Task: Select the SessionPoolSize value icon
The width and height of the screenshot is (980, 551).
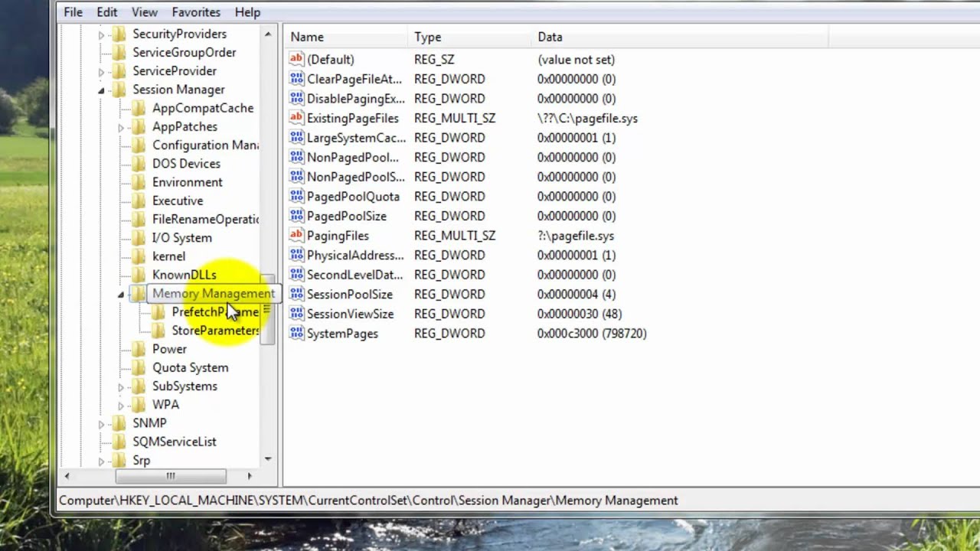Action: click(x=296, y=295)
